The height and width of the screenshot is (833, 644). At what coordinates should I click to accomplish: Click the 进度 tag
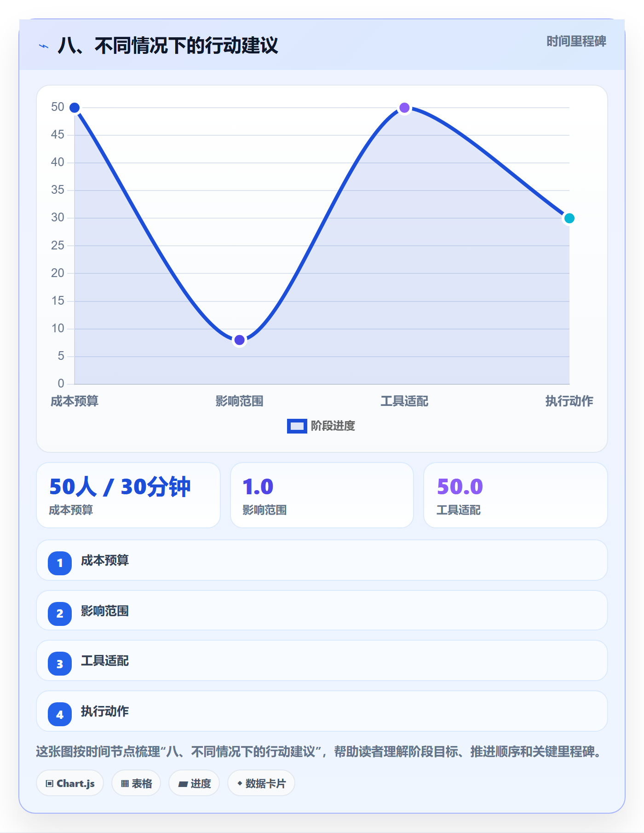pos(194,783)
